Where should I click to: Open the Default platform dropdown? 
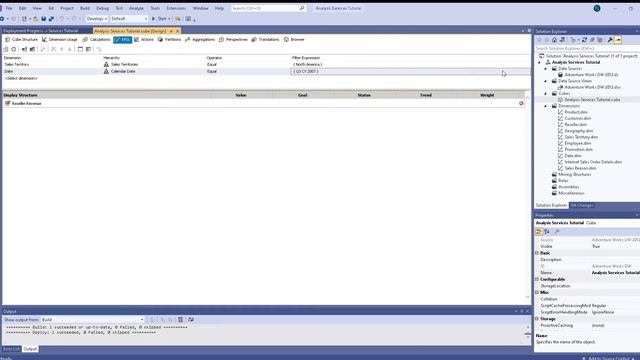click(x=129, y=19)
